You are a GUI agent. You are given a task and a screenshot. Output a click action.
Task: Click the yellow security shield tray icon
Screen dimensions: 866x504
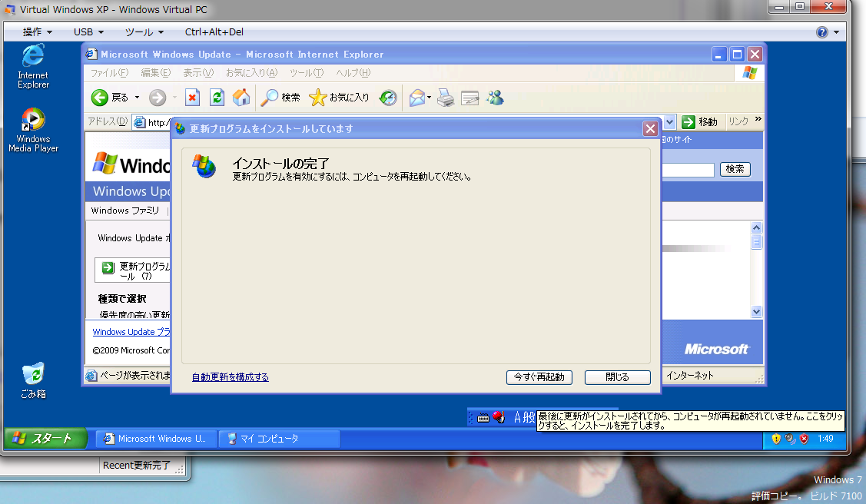[776, 439]
